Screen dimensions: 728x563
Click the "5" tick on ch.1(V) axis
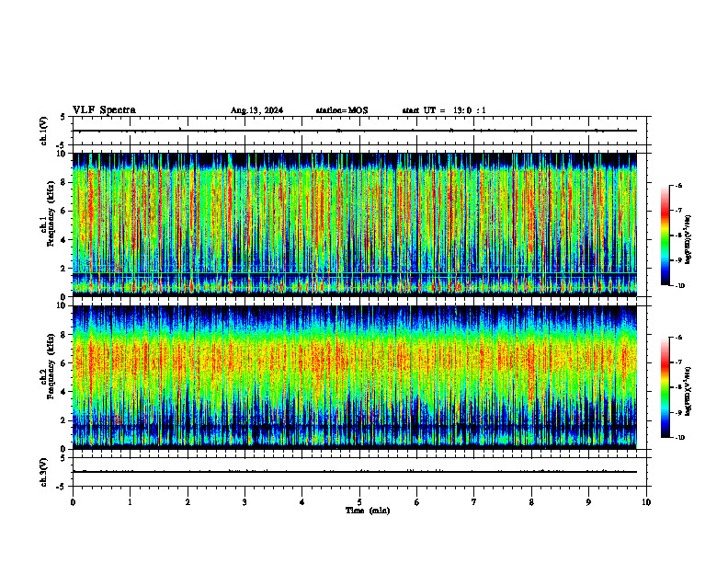click(63, 117)
